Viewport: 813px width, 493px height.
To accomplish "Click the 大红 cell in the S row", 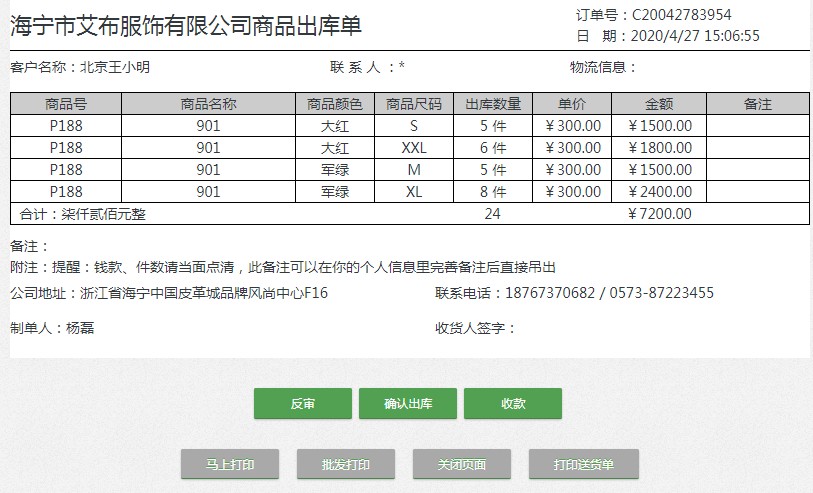I will click(335, 126).
